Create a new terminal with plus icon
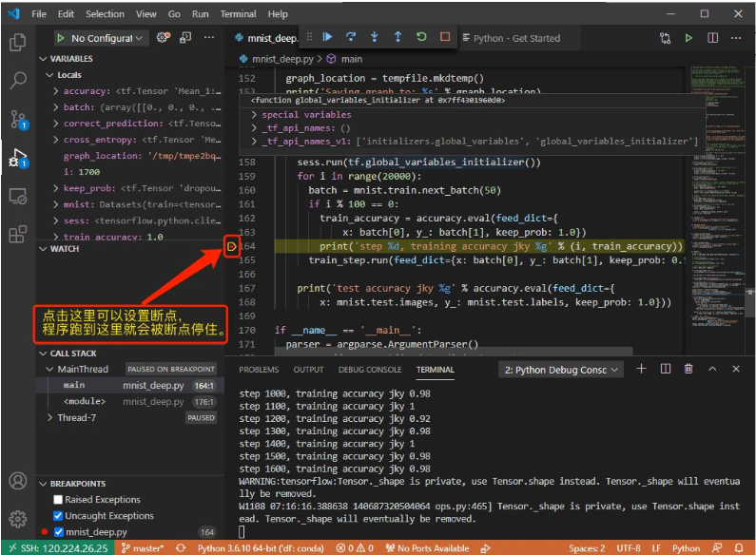This screenshot has height=555, width=756. pos(641,369)
